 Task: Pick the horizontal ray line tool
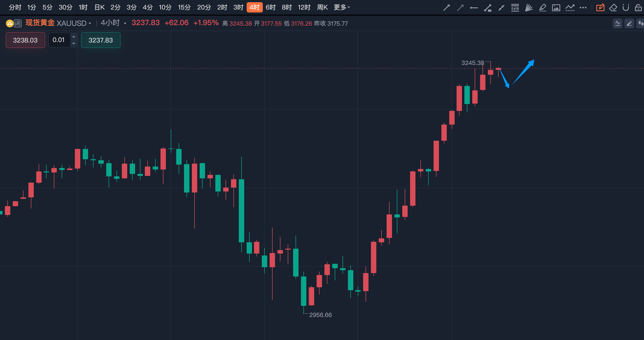(474, 8)
